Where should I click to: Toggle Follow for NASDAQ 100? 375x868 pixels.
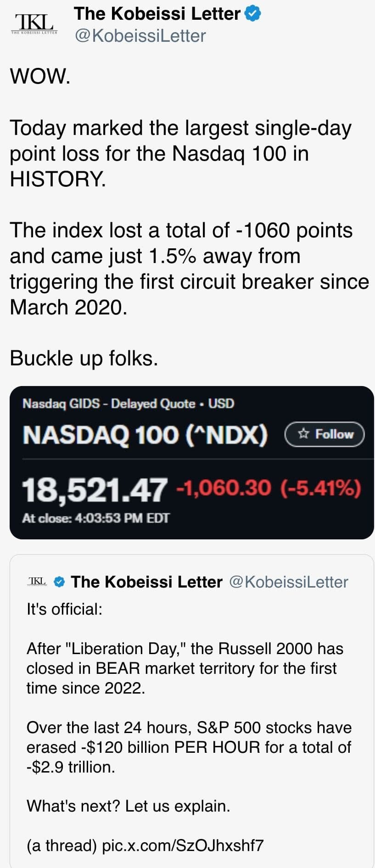pyautogui.click(x=324, y=434)
